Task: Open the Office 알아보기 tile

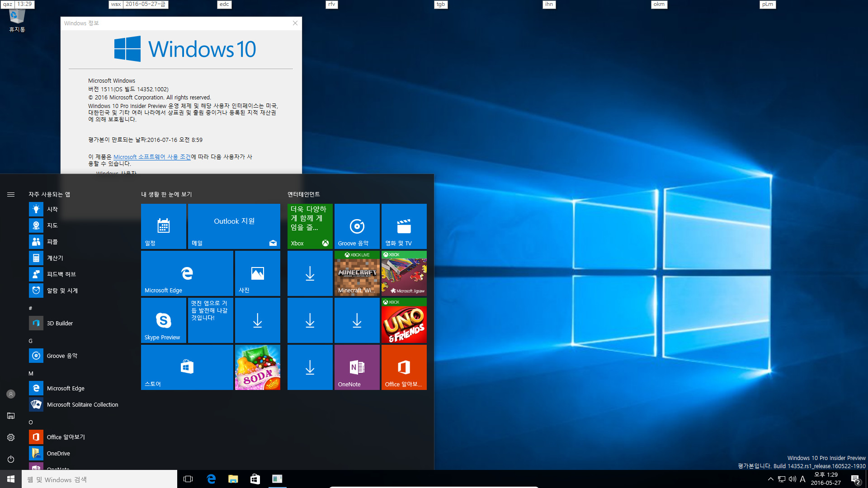Action: (x=404, y=367)
